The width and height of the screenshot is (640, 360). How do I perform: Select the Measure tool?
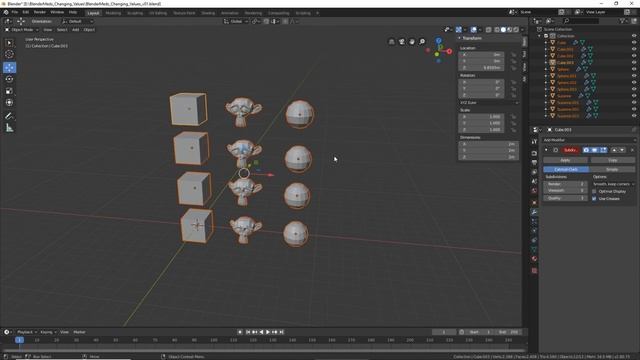[9, 128]
